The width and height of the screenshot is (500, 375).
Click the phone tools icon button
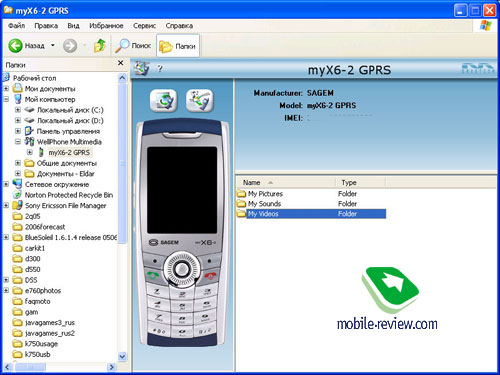coord(199,100)
